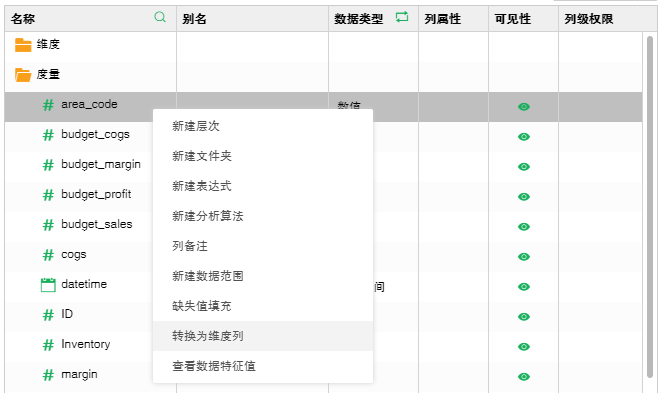The image size is (663, 393).
Task: Click the search icon in the 名称 header
Action: pos(160,17)
